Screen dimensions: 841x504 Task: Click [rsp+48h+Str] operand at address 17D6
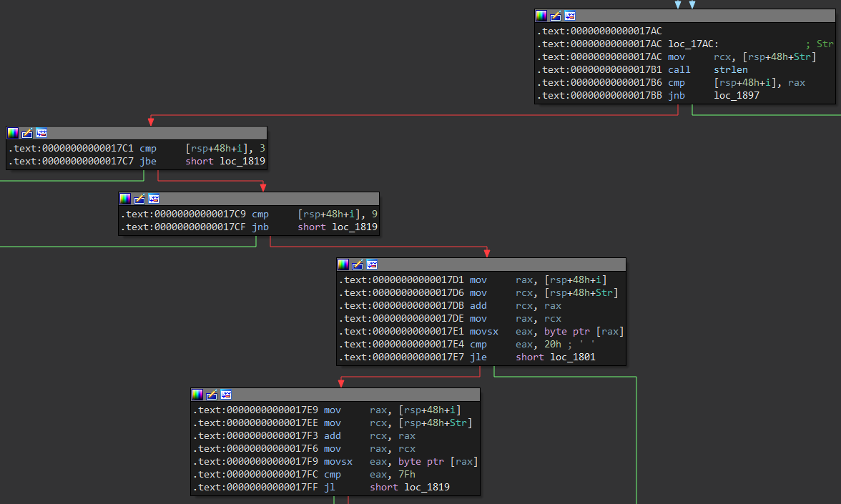[581, 293]
